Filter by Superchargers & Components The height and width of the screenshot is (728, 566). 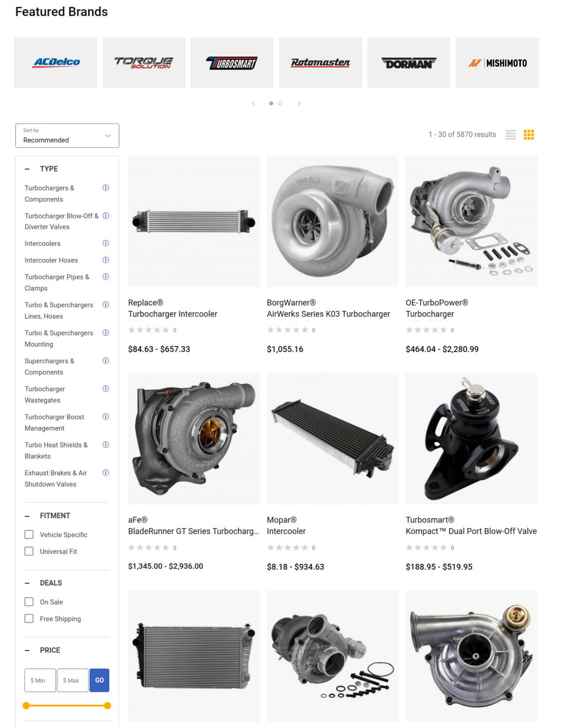tap(50, 366)
